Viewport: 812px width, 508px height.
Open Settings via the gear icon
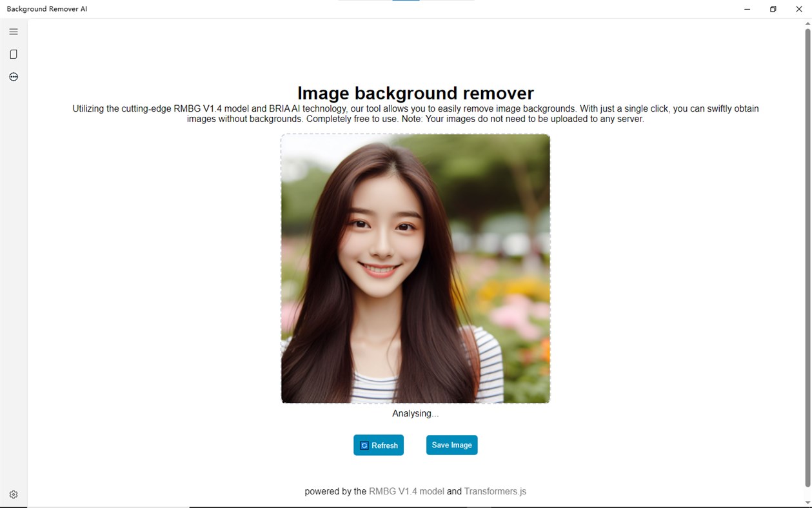coord(13,494)
